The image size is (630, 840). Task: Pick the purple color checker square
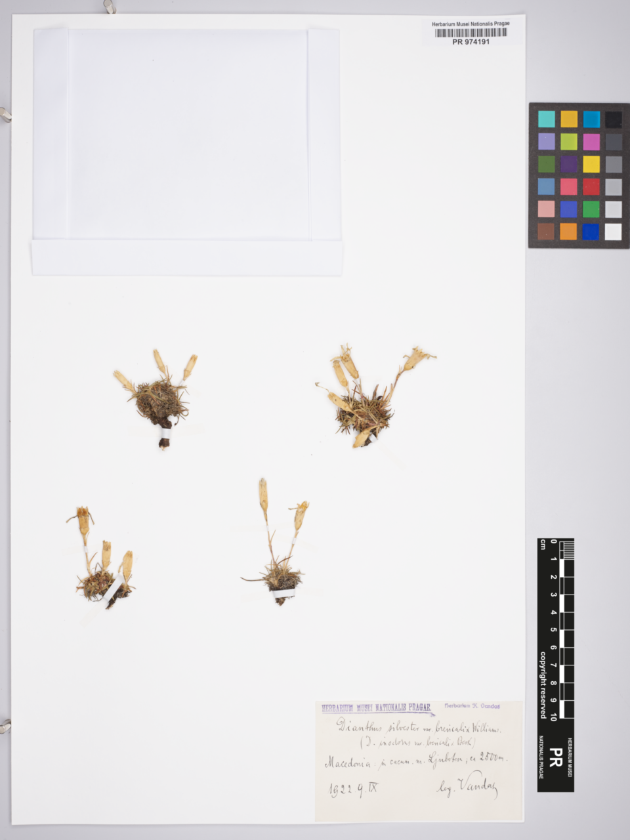coord(568,164)
